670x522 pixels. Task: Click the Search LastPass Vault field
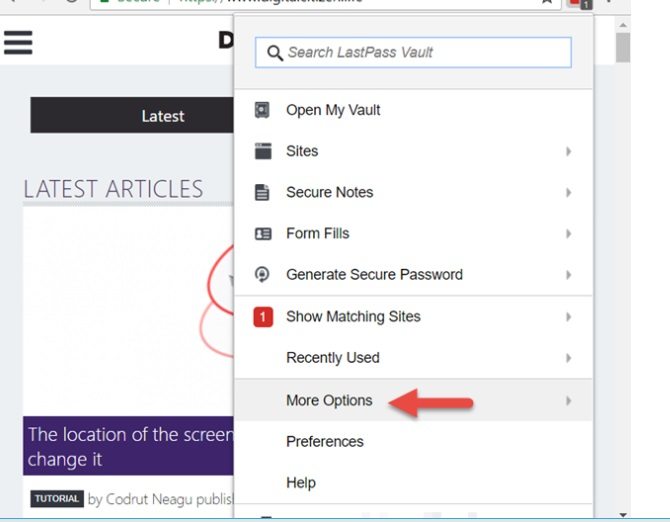[413, 53]
